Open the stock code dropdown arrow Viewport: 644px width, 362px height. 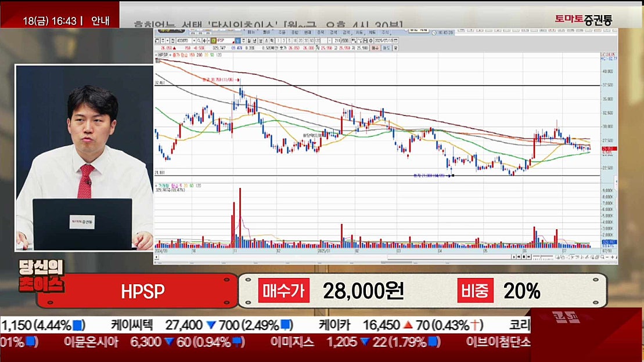[193, 41]
